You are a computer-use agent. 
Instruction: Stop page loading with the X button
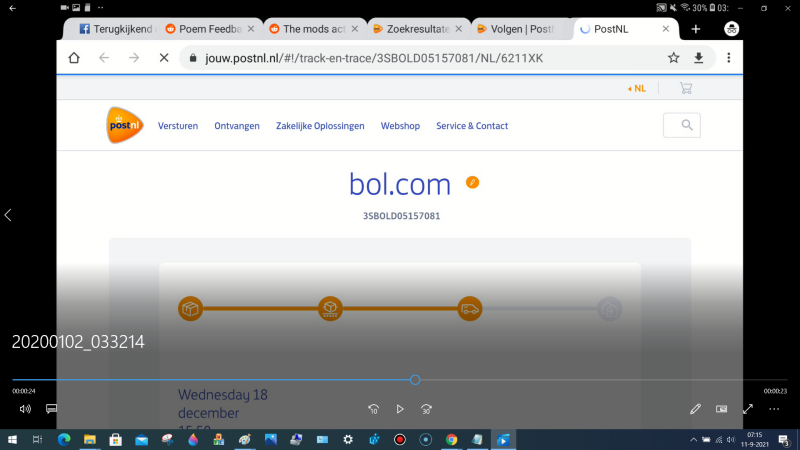tap(164, 58)
